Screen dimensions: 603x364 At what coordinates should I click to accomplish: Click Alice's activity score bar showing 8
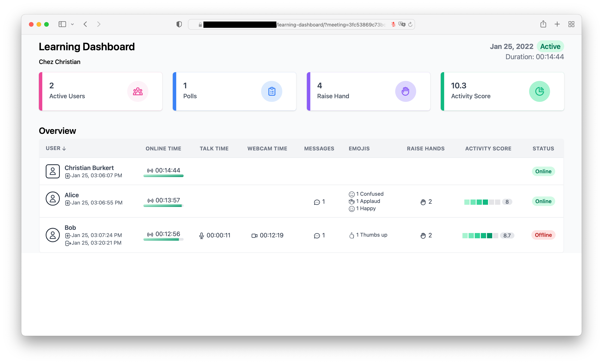point(488,202)
